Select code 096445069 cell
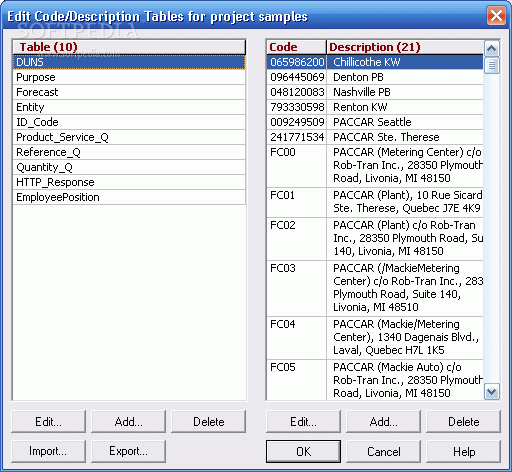 pyautogui.click(x=296, y=77)
